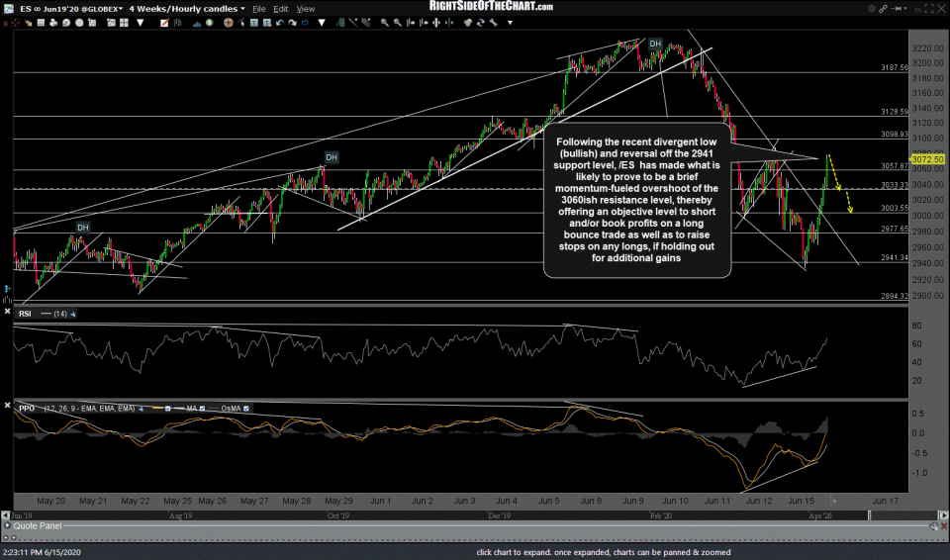Open the PPO settings wrench
Screen dimensions: 950x560
tap(141, 409)
